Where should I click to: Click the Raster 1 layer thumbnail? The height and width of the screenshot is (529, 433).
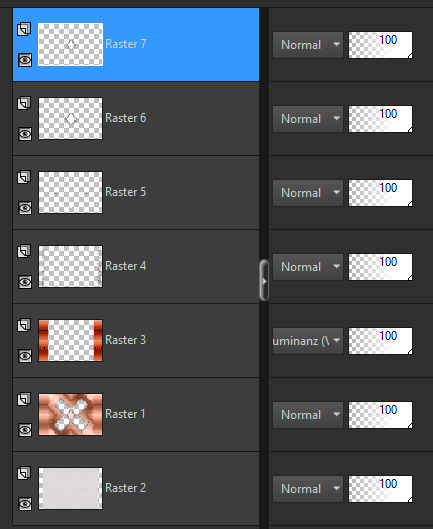coord(71,414)
